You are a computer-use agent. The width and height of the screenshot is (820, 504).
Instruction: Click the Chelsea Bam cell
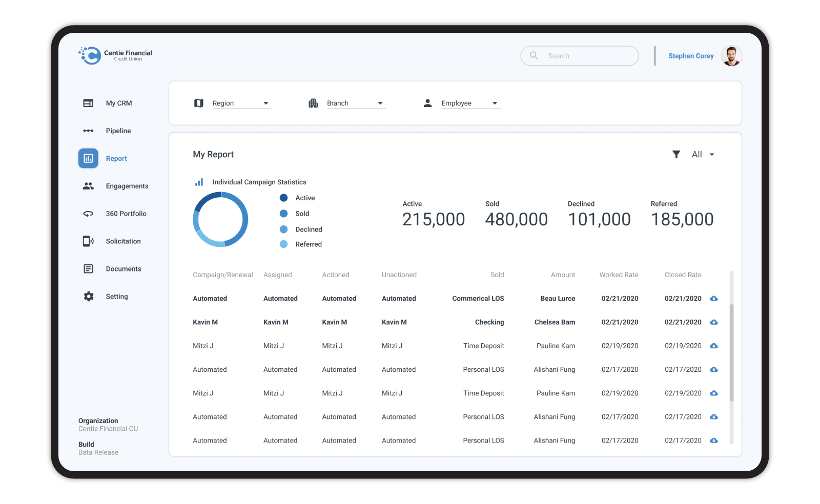[x=555, y=322]
